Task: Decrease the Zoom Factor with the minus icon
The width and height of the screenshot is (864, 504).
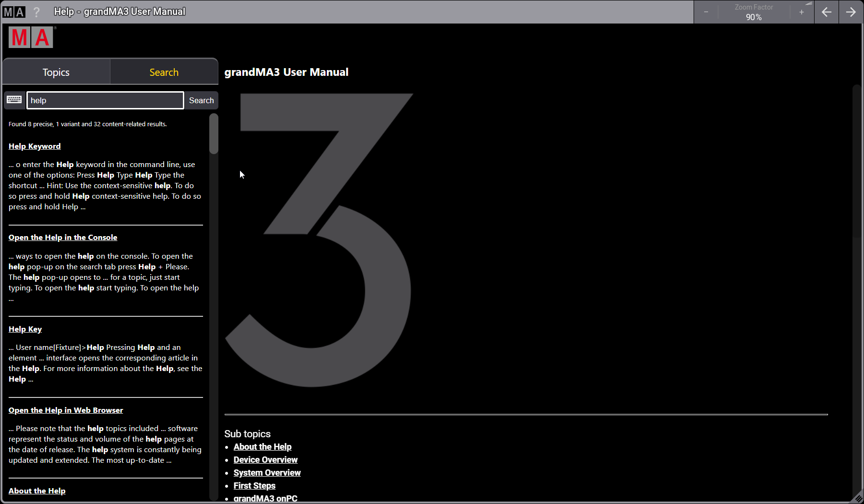Action: click(x=706, y=12)
